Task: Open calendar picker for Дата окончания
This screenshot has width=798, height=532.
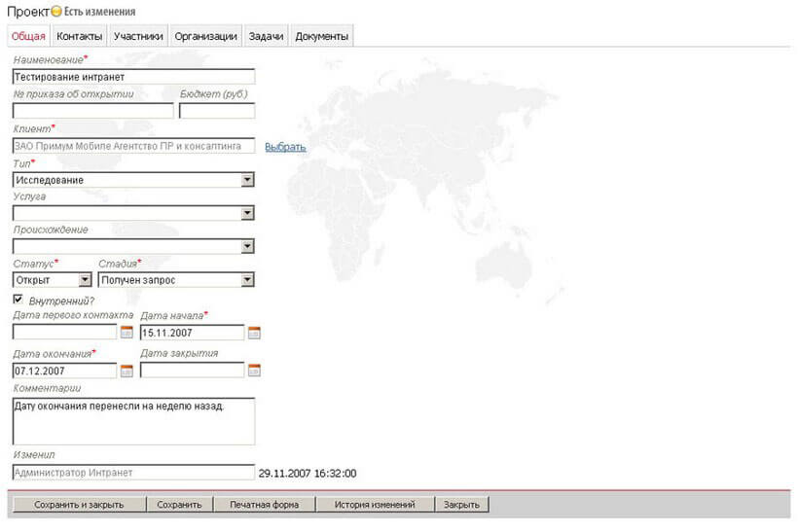Action: pos(127,371)
